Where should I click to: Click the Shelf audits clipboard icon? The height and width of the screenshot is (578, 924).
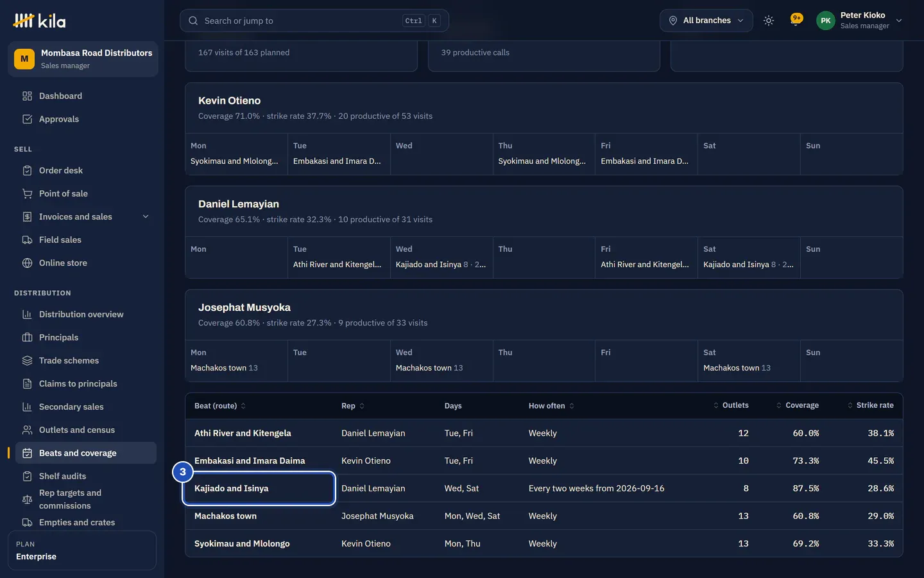point(27,476)
